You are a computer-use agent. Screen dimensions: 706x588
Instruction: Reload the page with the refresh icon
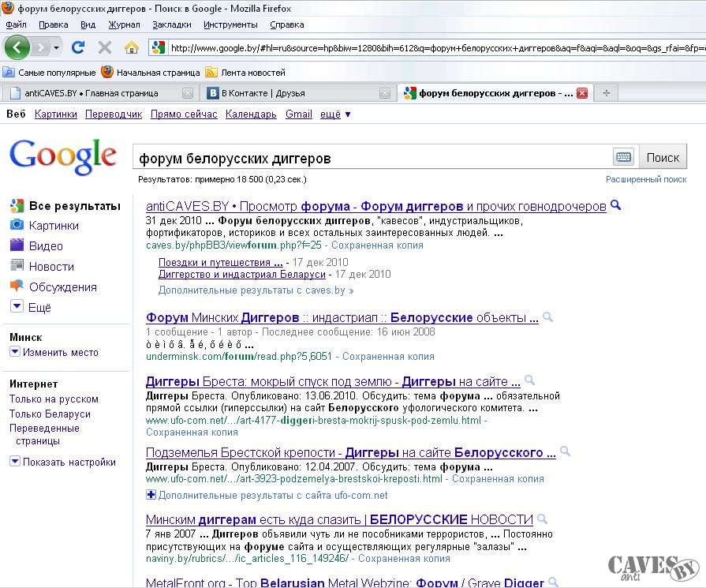[x=78, y=47]
